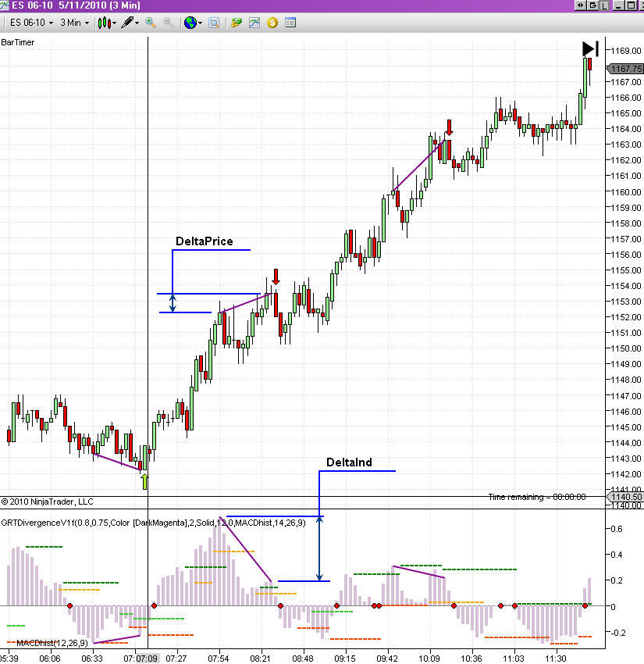Click the left-right arrows link button in title bar
Image resolution: width=644 pixels, height=664 pixels.
coord(580,5)
